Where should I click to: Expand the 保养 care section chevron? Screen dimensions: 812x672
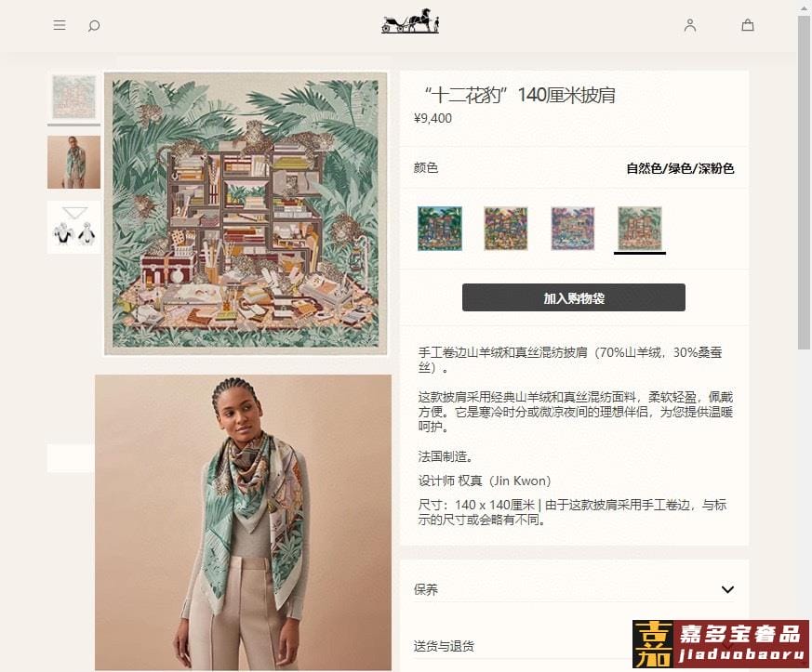point(727,589)
